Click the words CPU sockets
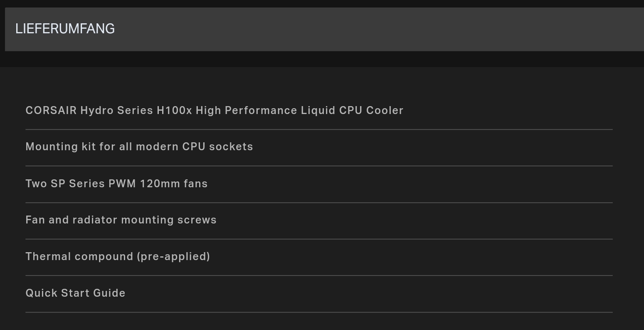The height and width of the screenshot is (330, 644). pos(217,146)
